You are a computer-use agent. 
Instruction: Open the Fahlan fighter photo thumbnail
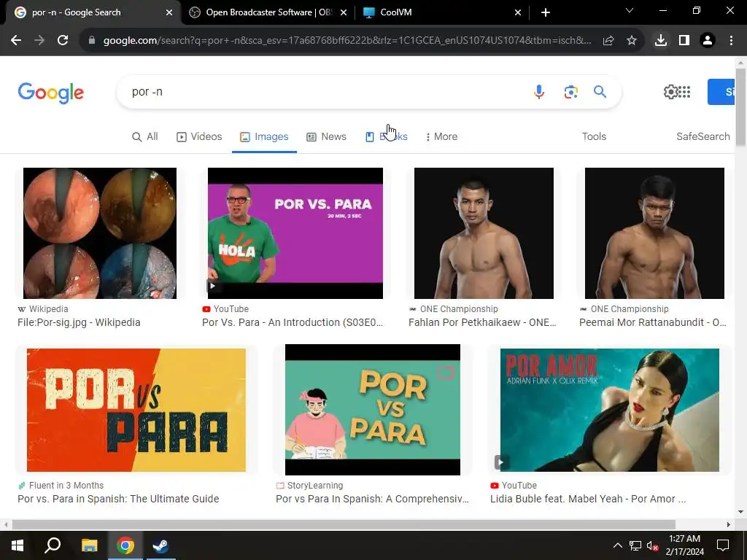pyautogui.click(x=484, y=233)
